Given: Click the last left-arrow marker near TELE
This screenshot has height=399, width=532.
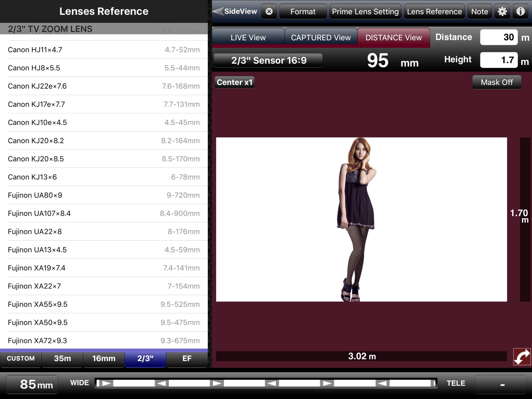Looking at the screenshot, I should coord(382,383).
